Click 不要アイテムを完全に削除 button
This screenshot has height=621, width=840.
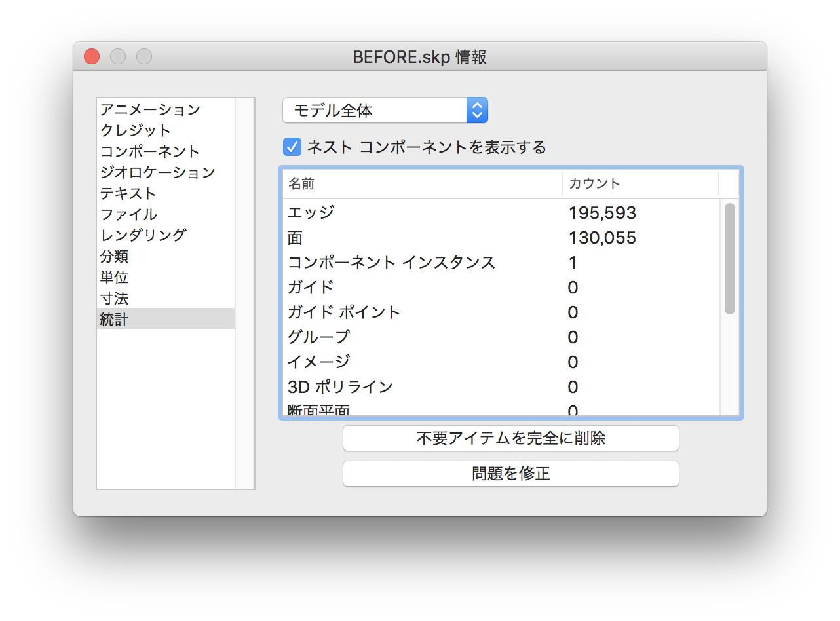click(x=510, y=438)
